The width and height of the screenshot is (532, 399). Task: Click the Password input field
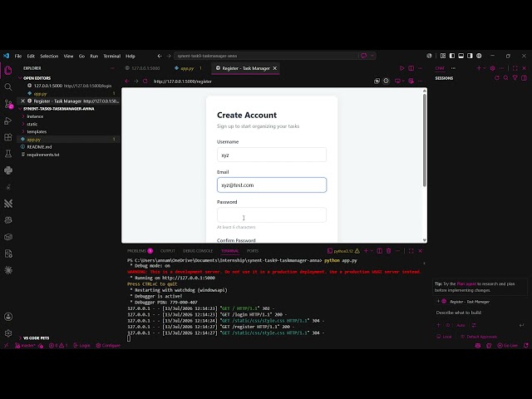272,214
